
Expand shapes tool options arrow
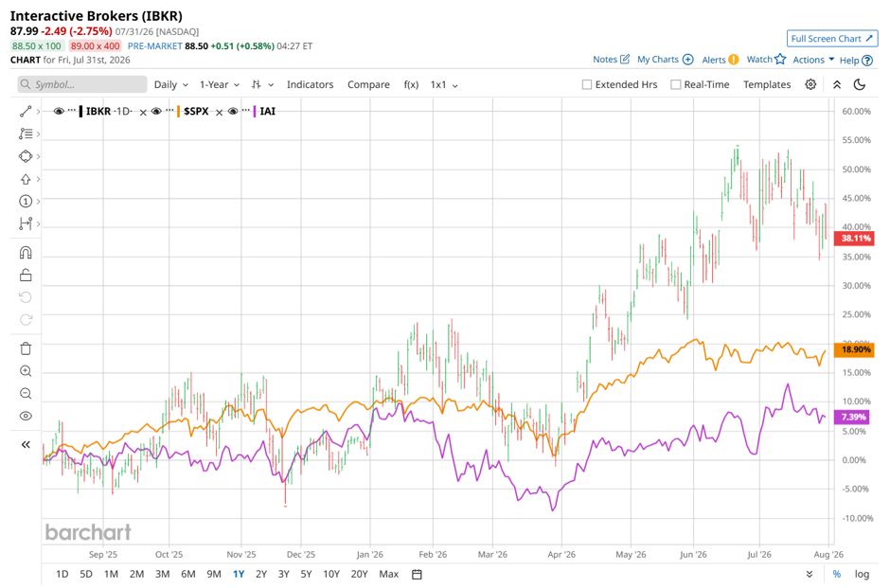[38, 156]
